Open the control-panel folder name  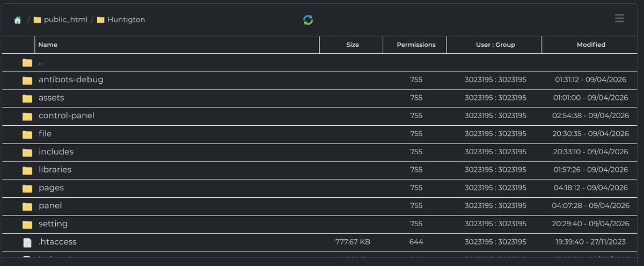(x=67, y=116)
